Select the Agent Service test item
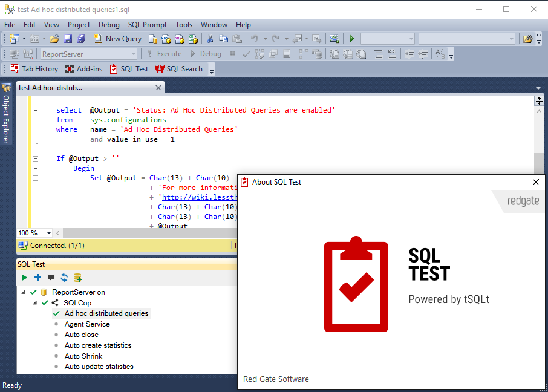The width and height of the screenshot is (548, 392). pyautogui.click(x=87, y=324)
